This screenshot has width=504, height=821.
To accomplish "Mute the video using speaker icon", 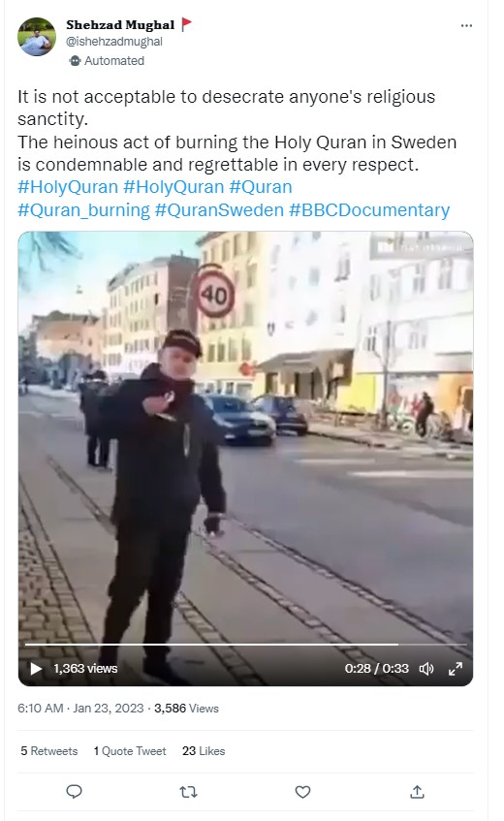I will coord(426,669).
